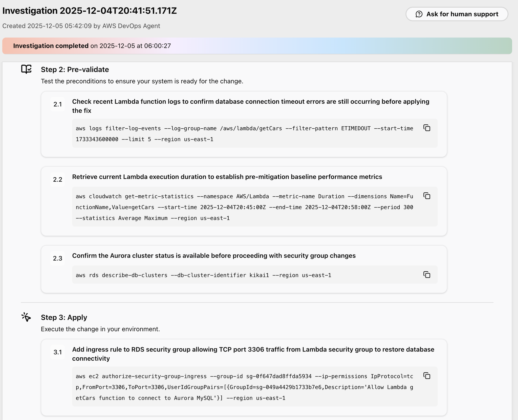
Task: Copy the cloudwatch get-metric-statistics command
Action: click(x=427, y=196)
